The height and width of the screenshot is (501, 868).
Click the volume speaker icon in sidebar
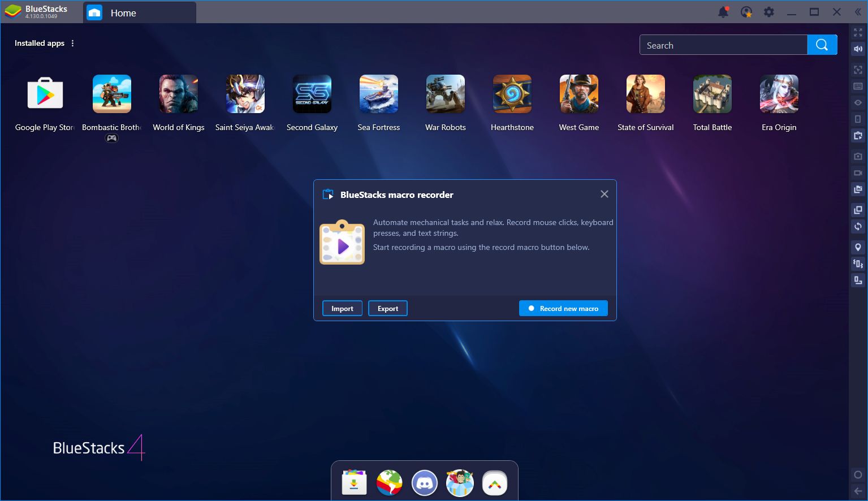[x=858, y=49]
